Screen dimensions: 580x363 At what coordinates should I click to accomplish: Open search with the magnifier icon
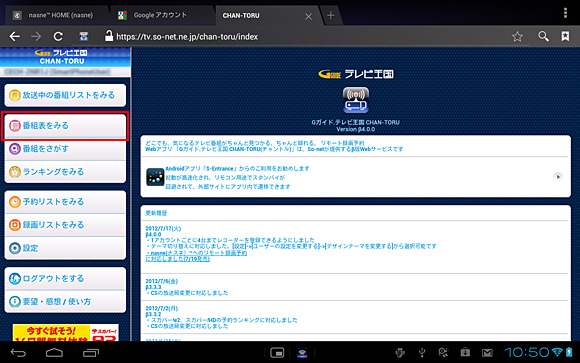(x=543, y=36)
